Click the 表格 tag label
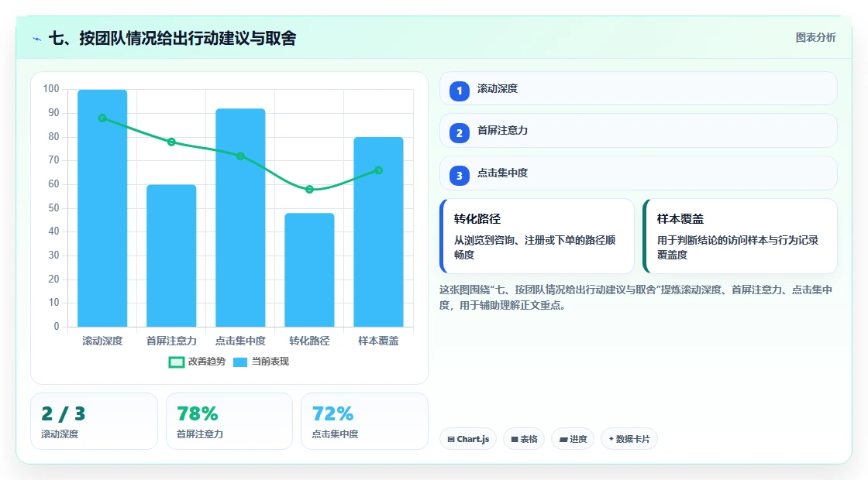The height and width of the screenshot is (480, 868). point(529,439)
